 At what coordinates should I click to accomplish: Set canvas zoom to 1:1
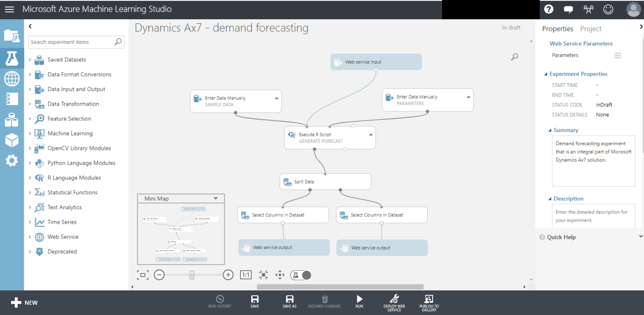(x=246, y=275)
